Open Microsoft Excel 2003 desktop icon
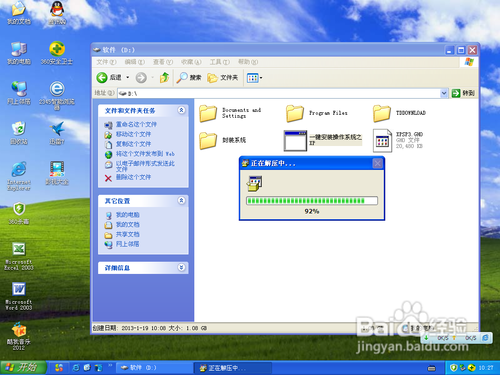Screen dimensions: 500x375 (19, 257)
